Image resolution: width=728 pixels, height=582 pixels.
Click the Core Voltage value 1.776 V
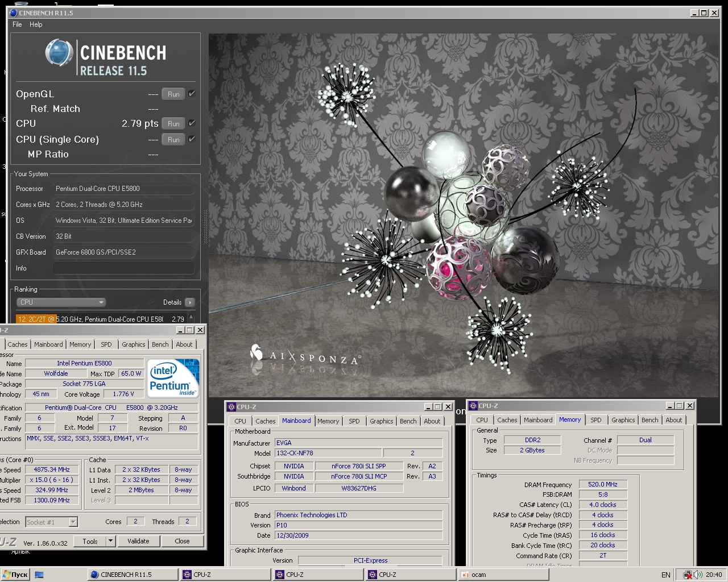click(123, 394)
